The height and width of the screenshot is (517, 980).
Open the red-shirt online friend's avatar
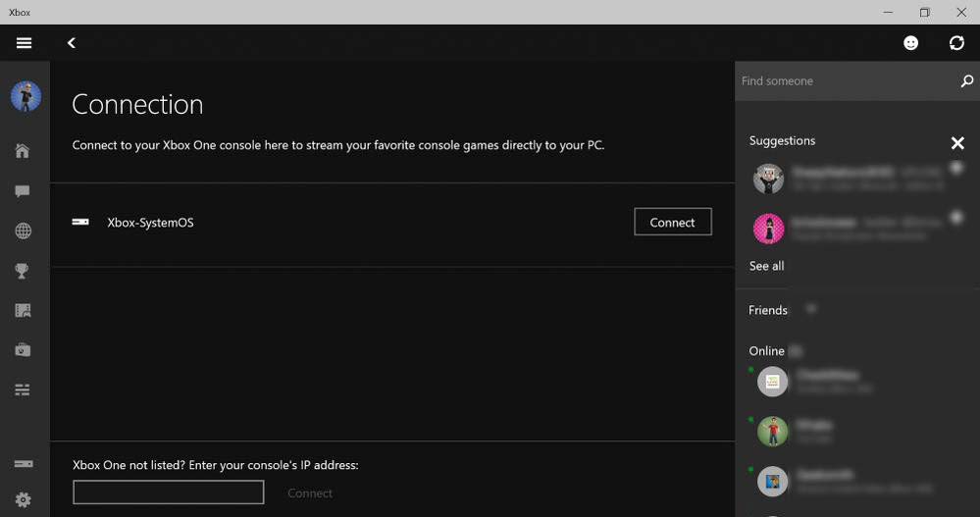[772, 432]
